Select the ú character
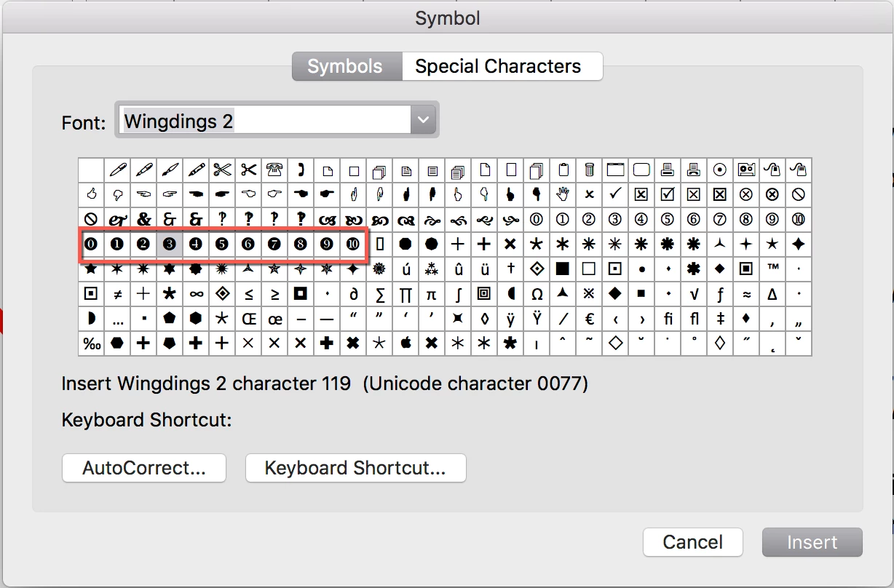The image size is (894, 588). tap(406, 269)
